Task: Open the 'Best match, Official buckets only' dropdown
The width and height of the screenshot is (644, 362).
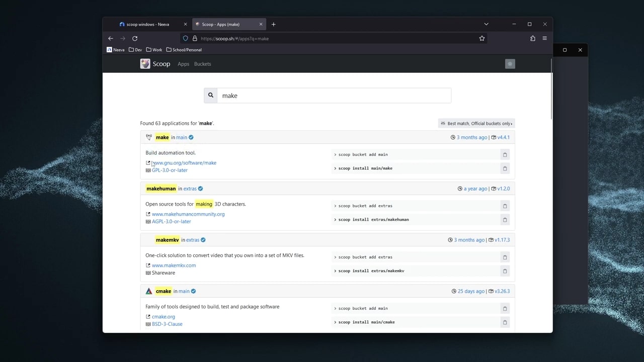Action: coord(476,123)
